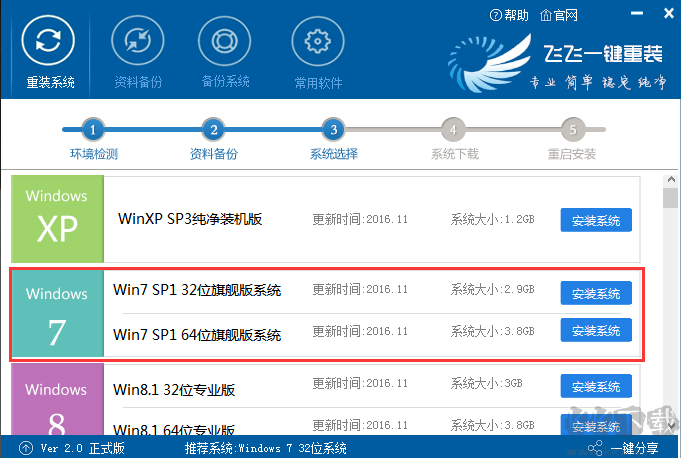Select step 4 系统下载 circle

453,129
